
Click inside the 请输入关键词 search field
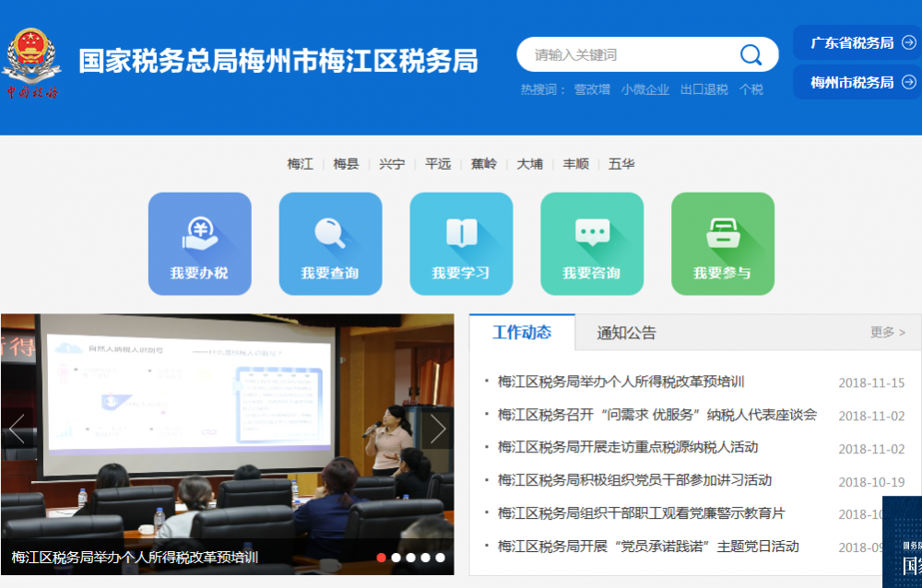(x=636, y=54)
